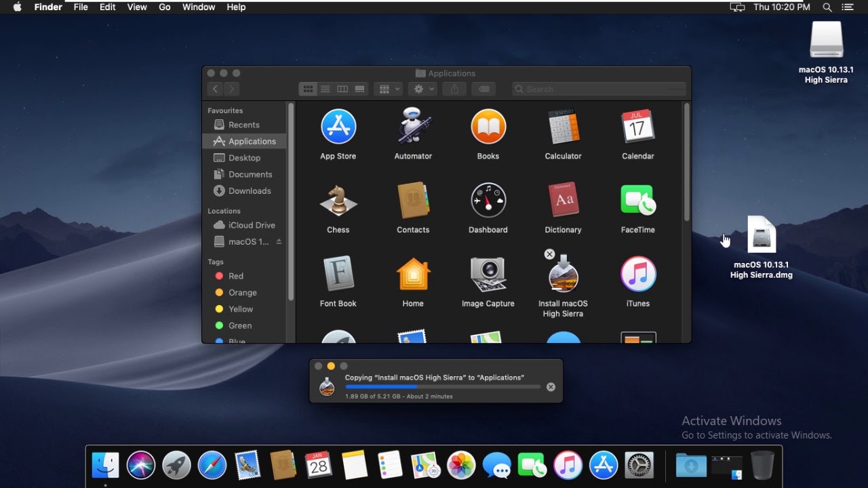Select iCloud Drive in sidebar

click(x=244, y=225)
